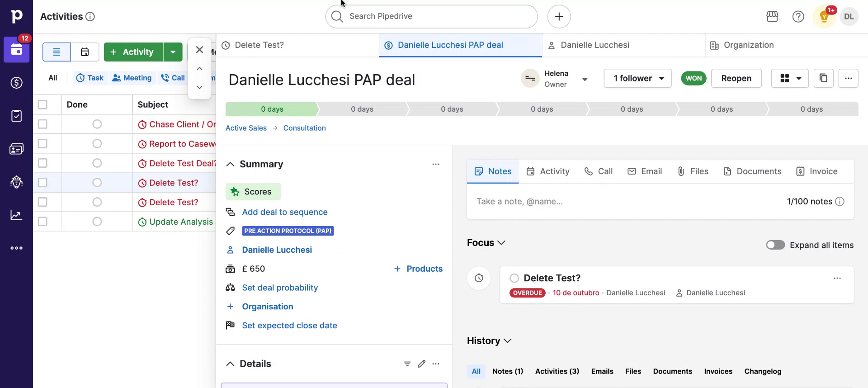The image size is (868, 388).
Task: Check the Chase Client row checkbox
Action: click(42, 124)
